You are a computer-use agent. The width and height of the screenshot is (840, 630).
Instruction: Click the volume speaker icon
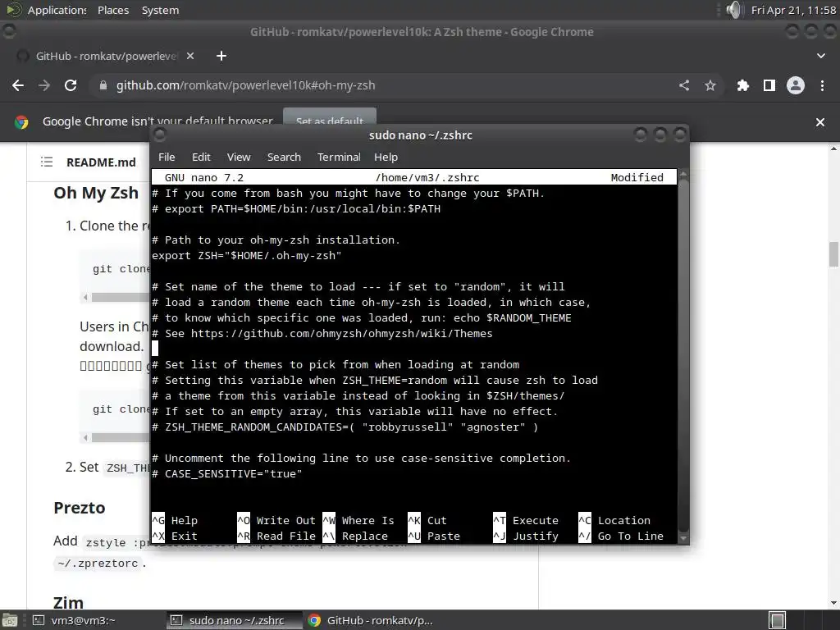coord(734,10)
